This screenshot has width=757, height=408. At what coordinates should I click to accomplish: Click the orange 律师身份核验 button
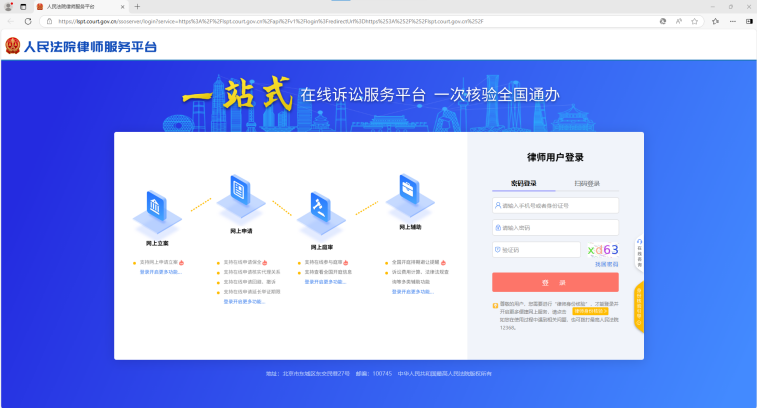pos(590,311)
